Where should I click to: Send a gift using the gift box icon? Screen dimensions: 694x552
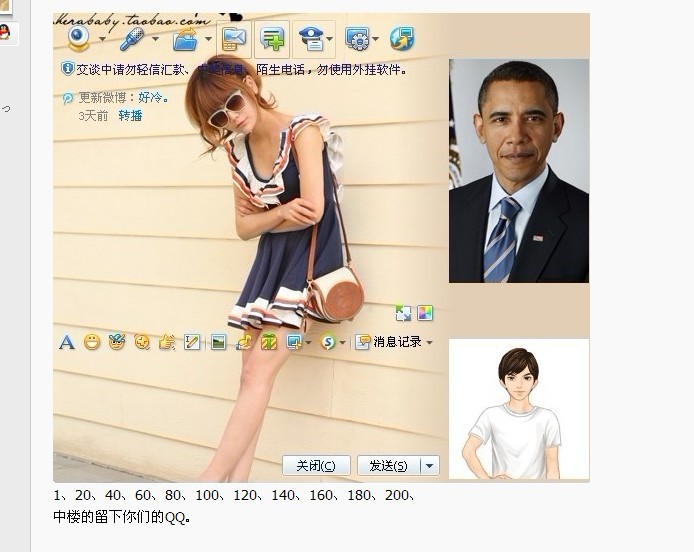coord(269,342)
